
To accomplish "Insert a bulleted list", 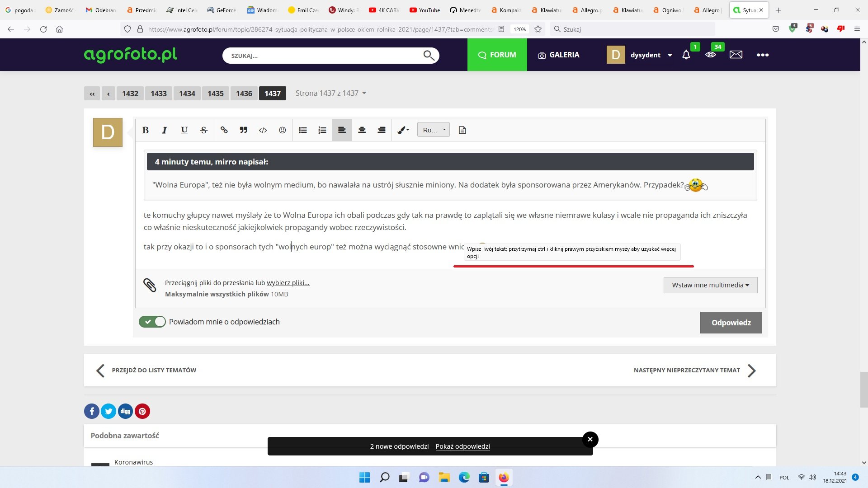I will pos(303,130).
